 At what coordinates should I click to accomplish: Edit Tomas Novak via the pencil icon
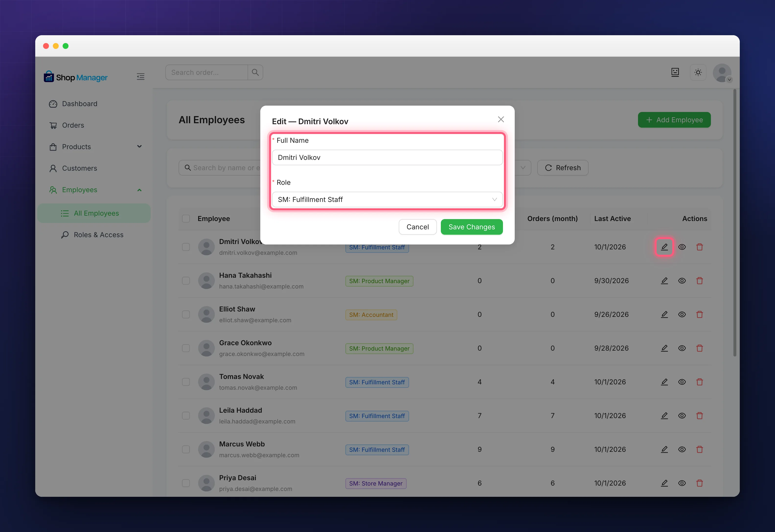[x=664, y=382]
